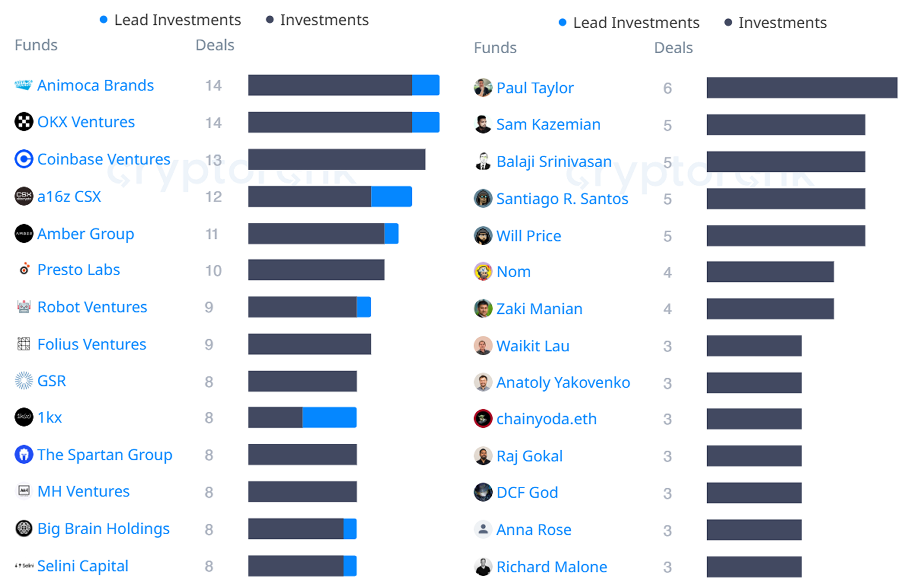Viewport: 908px width, 588px height.
Task: Click the Coinbase Ventures circle logo
Action: pyautogui.click(x=24, y=159)
